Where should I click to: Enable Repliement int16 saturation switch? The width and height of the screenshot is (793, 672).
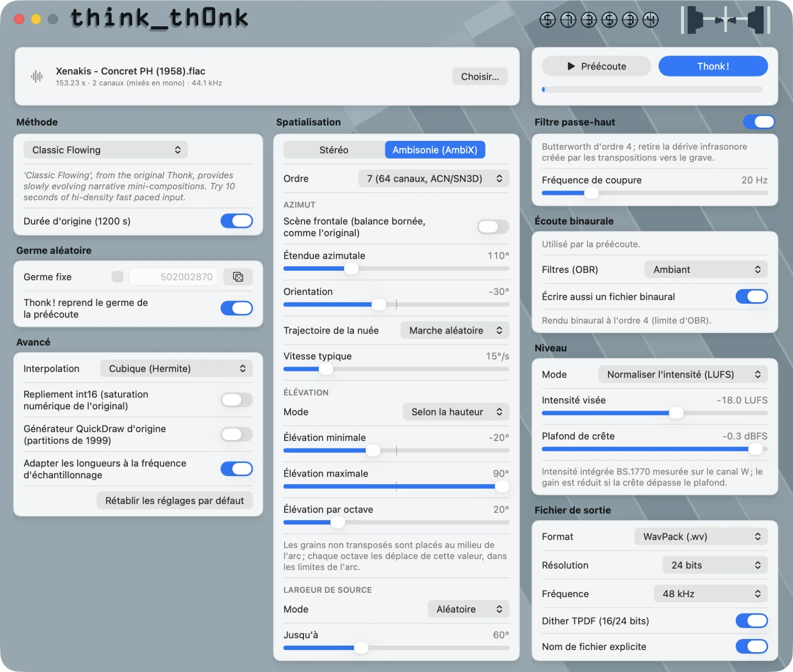[x=237, y=400]
